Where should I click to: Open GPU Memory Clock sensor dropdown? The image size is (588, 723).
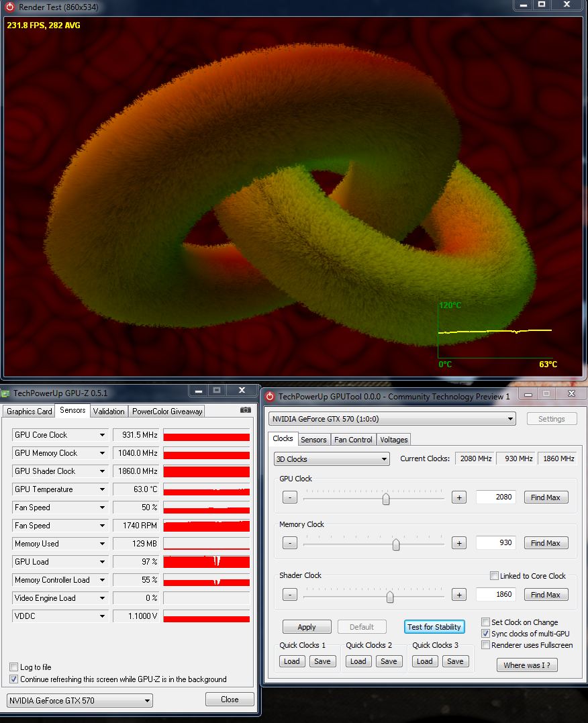(103, 452)
